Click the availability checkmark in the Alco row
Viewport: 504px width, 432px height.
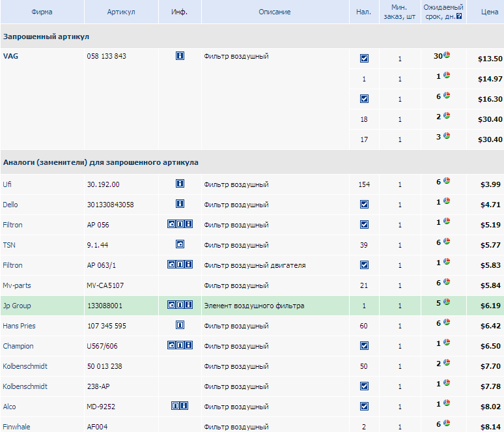tap(364, 407)
